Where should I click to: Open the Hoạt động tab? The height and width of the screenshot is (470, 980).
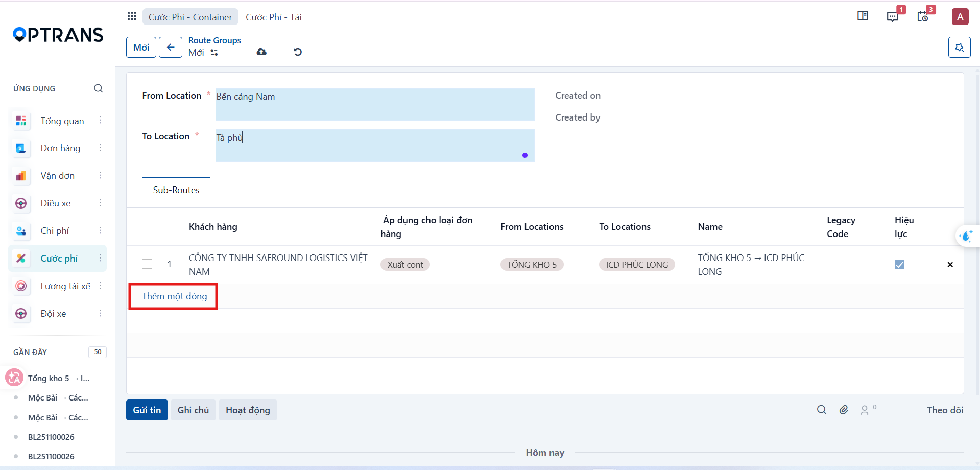(x=248, y=410)
